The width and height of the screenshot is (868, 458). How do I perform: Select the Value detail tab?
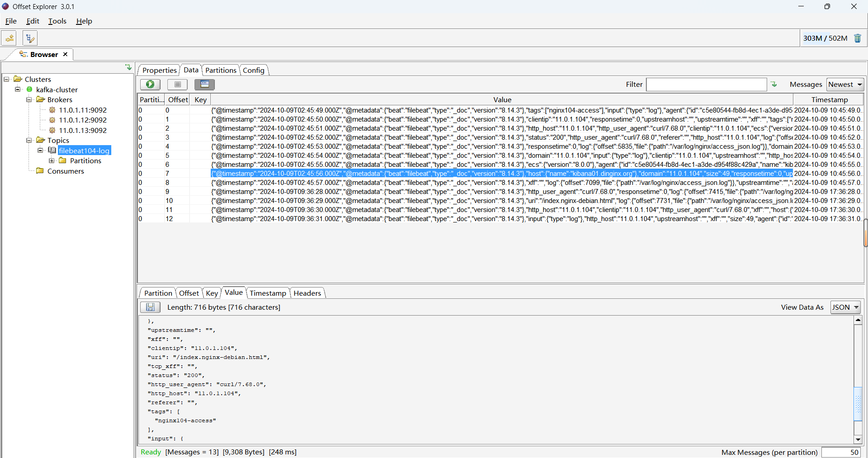(x=233, y=293)
